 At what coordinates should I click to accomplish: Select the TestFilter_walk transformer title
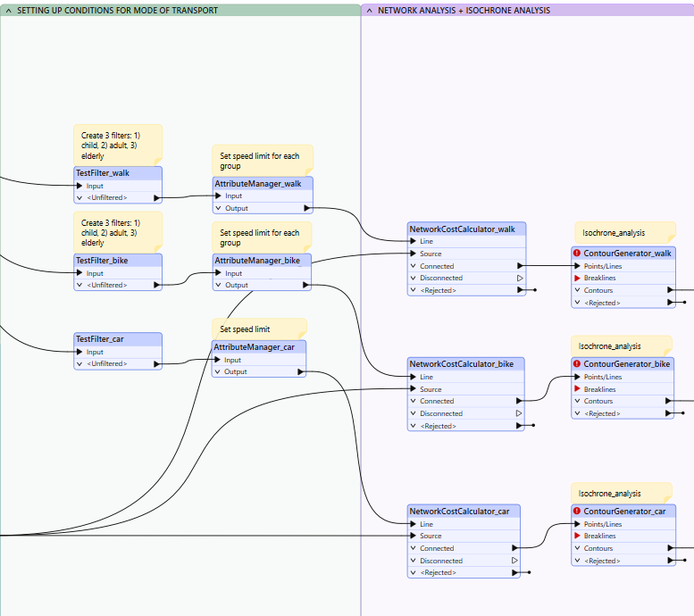pyautogui.click(x=103, y=173)
